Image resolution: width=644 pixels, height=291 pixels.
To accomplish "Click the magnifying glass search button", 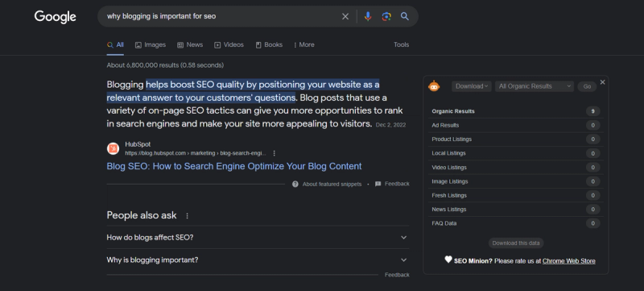I will tap(405, 16).
